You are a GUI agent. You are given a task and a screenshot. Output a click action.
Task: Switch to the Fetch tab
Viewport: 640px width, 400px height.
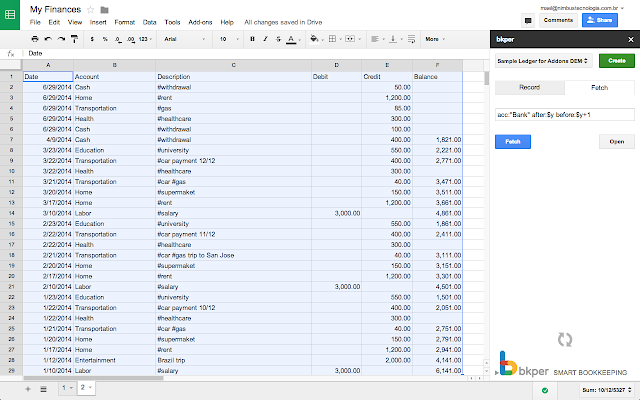point(600,88)
